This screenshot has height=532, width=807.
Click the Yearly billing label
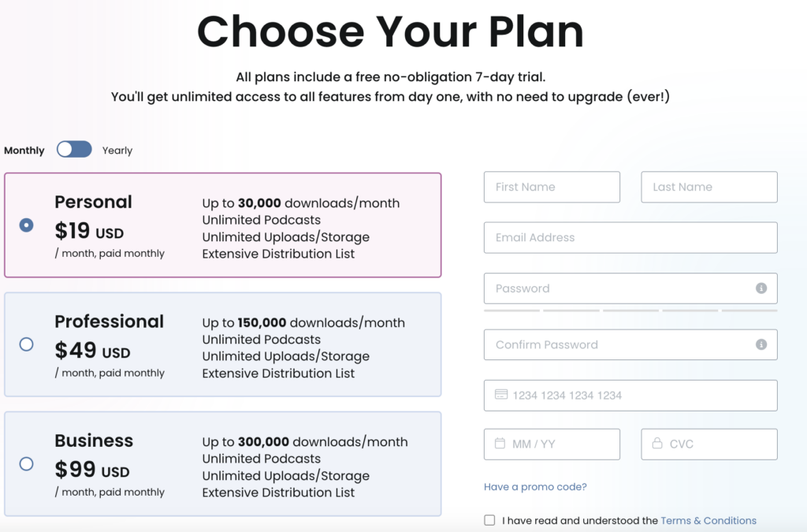click(117, 150)
